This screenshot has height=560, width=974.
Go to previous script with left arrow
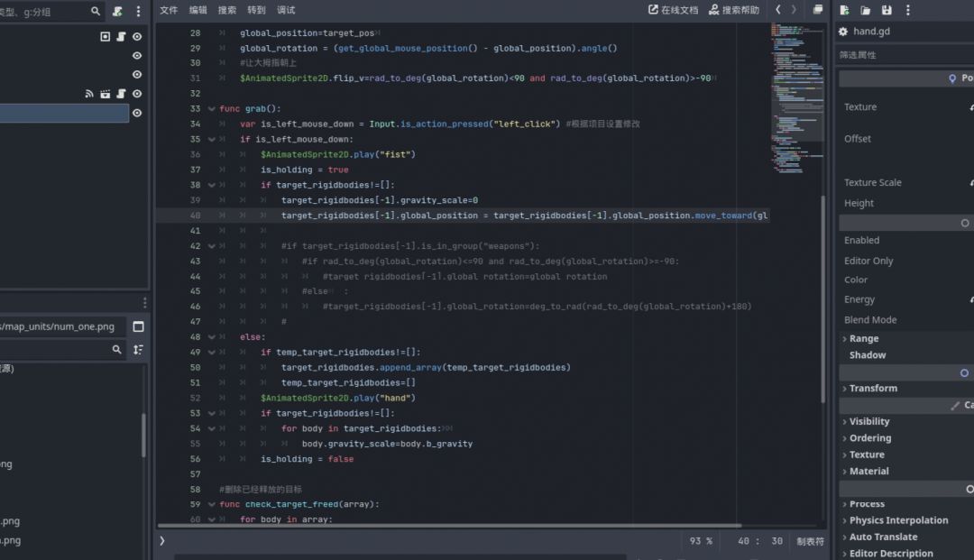tap(778, 10)
